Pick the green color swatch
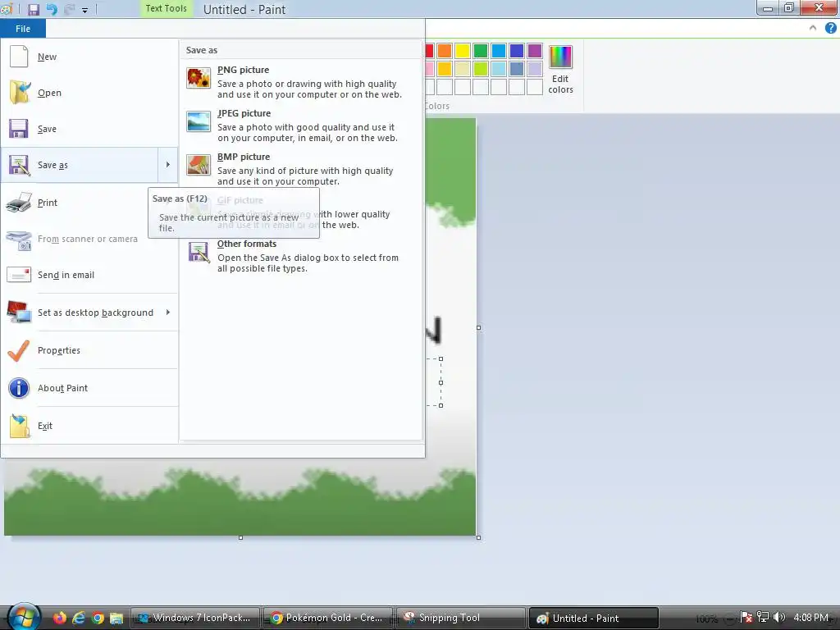This screenshot has height=630, width=840. (481, 51)
